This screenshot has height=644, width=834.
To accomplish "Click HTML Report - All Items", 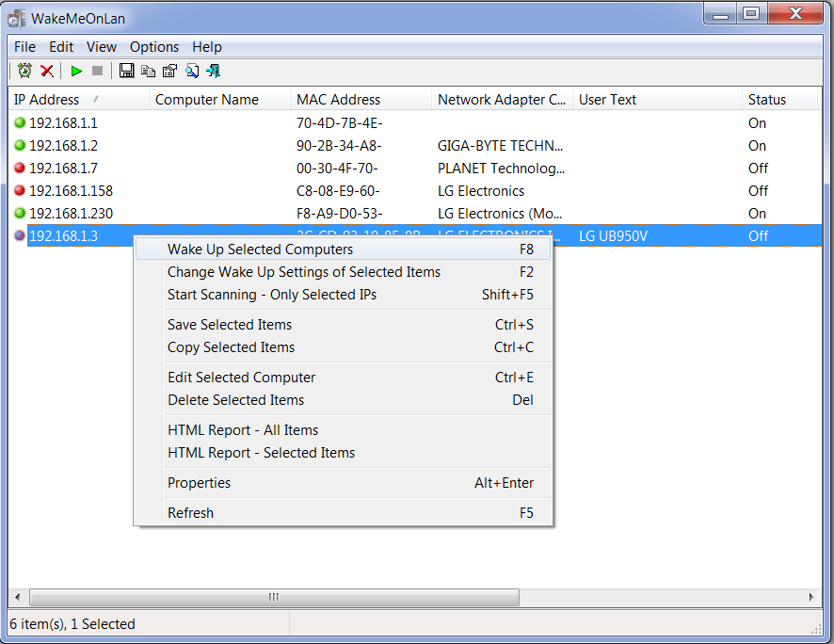I will tap(243, 430).
